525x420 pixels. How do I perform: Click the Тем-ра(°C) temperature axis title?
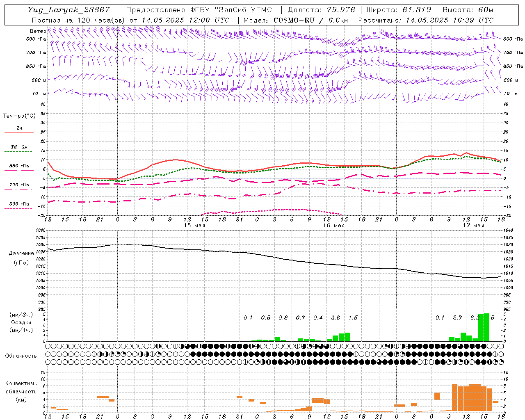click(x=20, y=116)
